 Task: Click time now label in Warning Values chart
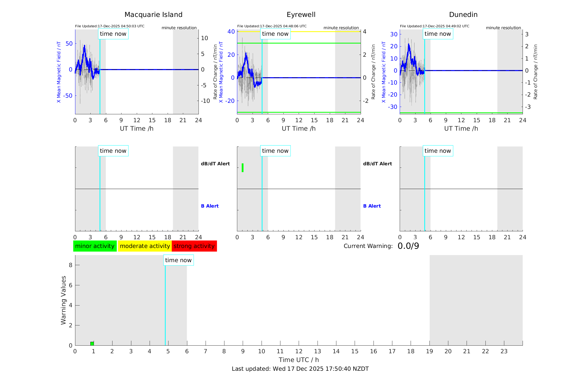click(x=178, y=260)
